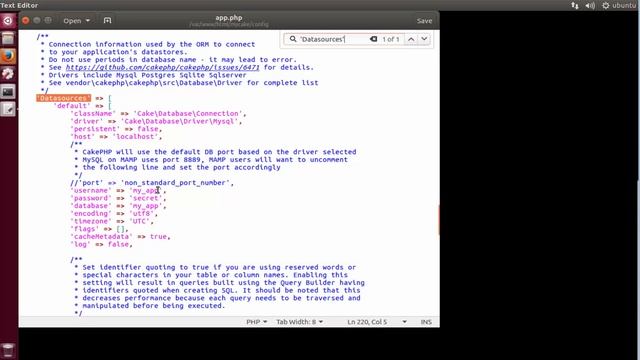
Task: Click the 'className' key in code
Action: click(93, 113)
